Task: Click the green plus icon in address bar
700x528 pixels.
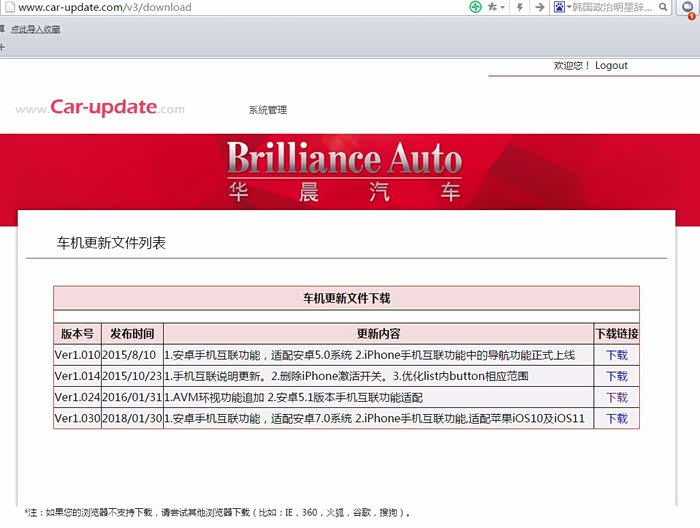Action: pyautogui.click(x=476, y=7)
